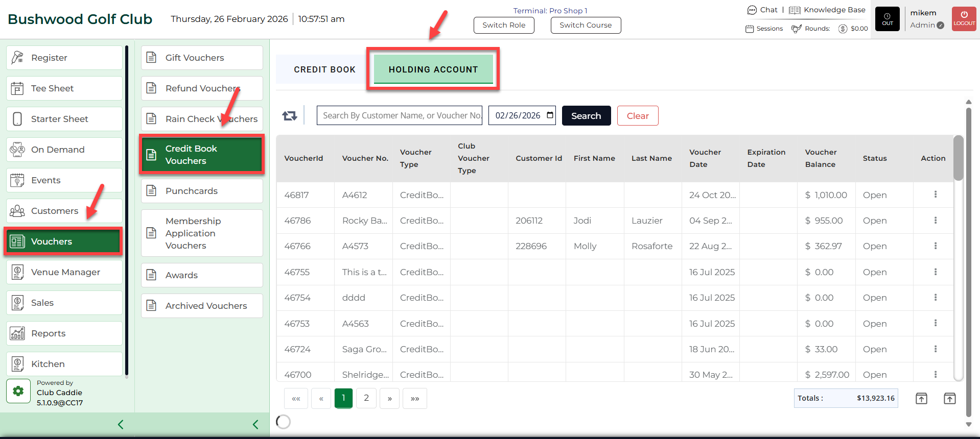Screen dimensions: 980x439
Task: Open action menu for voucher 46817
Action: click(x=935, y=194)
